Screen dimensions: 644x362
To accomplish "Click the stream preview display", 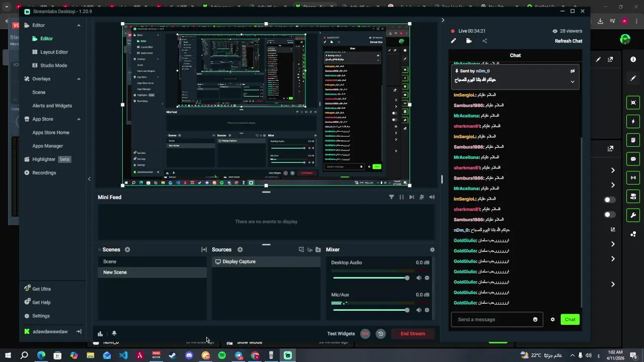I will tap(266, 105).
